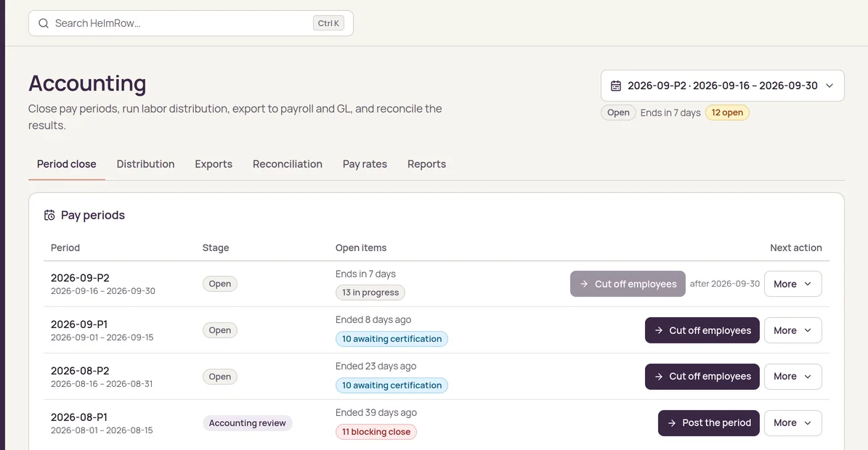Expand the More menu for 2026-09-P1
The width and height of the screenshot is (868, 450).
coord(792,330)
